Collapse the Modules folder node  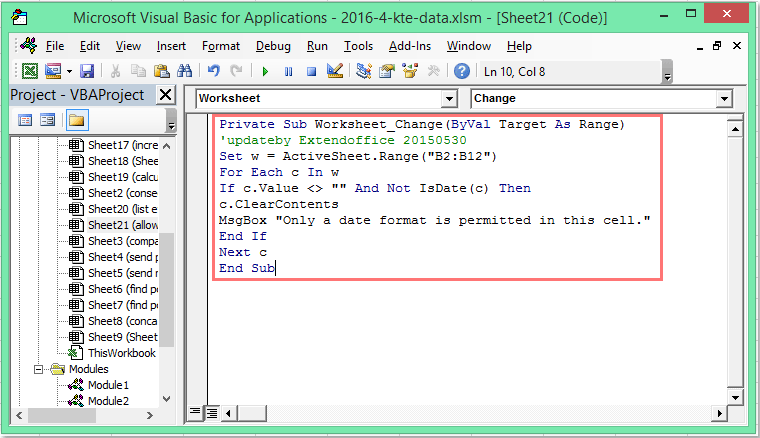pos(41,369)
